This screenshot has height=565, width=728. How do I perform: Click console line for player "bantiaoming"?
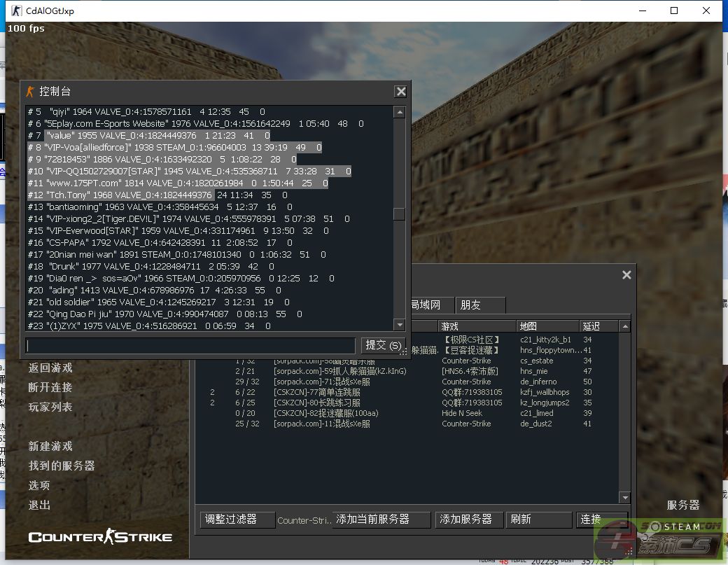[160, 207]
